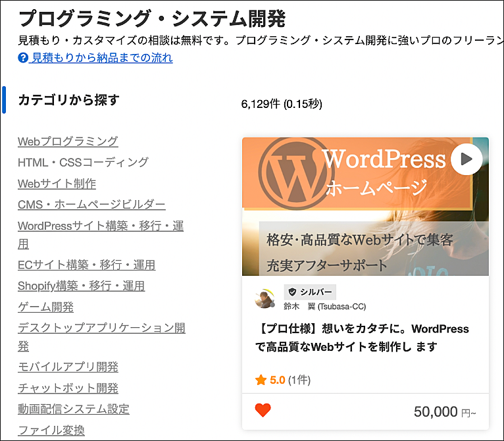Click the play button on the WordPress thumbnail

[466, 159]
